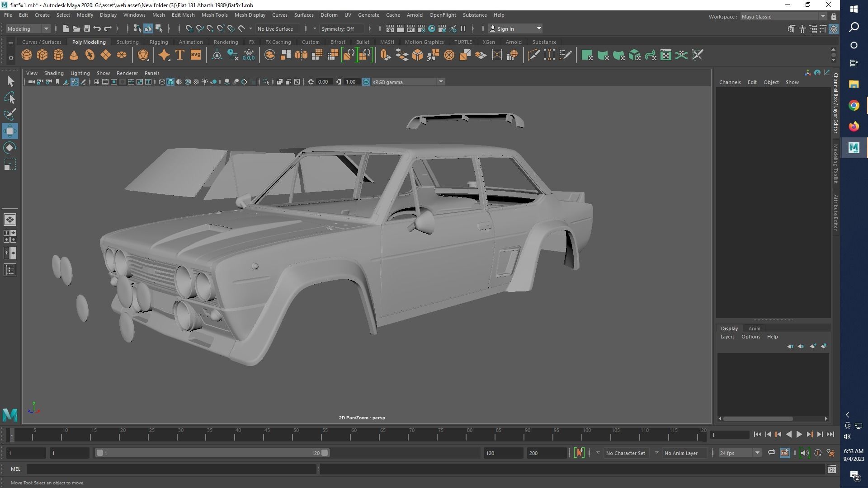The width and height of the screenshot is (868, 488).
Task: Select the Move tool in toolbox
Action: click(x=10, y=131)
